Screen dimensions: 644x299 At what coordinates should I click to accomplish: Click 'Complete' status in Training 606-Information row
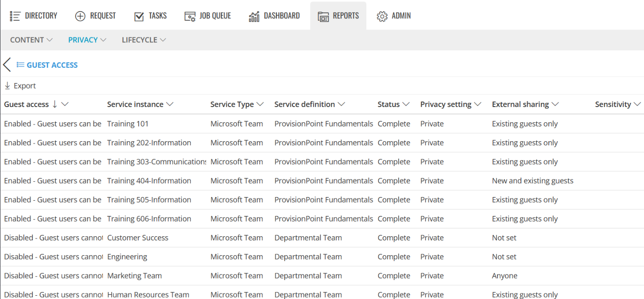click(394, 218)
